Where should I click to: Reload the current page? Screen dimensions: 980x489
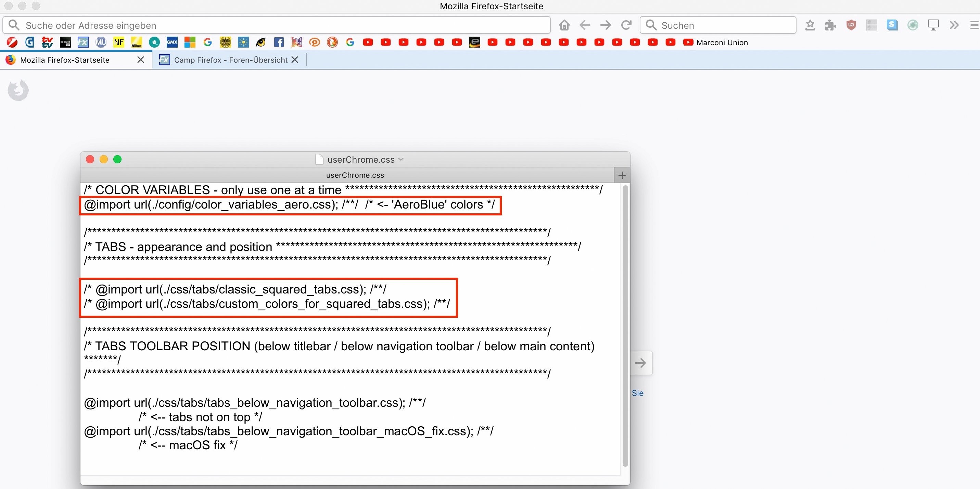pos(626,25)
